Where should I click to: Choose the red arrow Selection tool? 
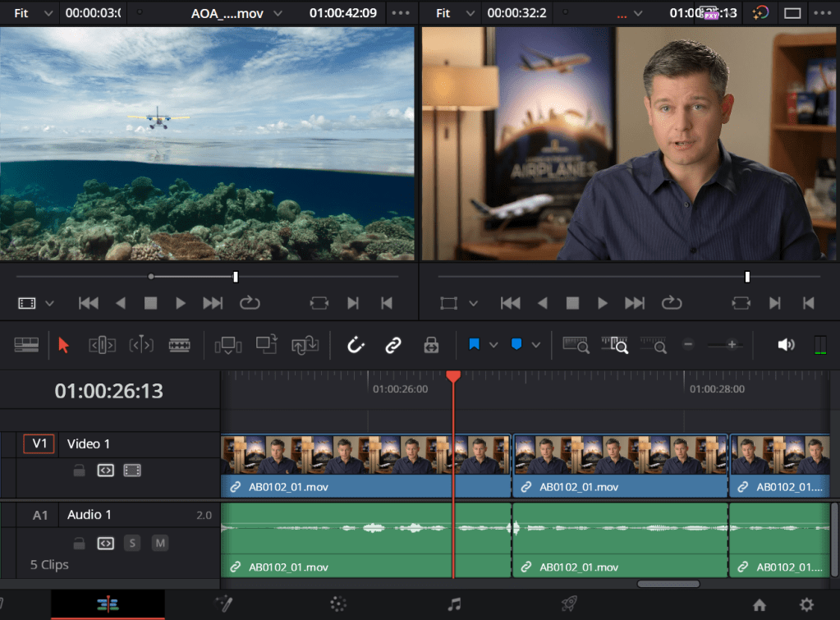click(64, 346)
